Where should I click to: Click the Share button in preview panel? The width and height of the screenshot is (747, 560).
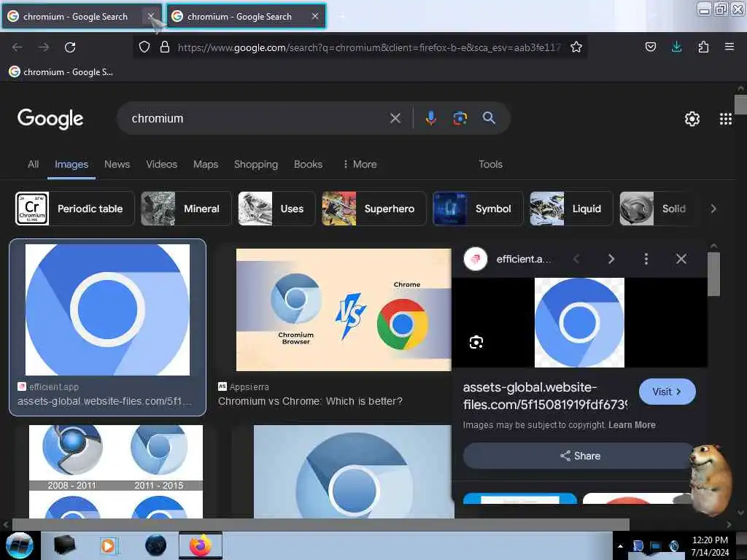[579, 456]
